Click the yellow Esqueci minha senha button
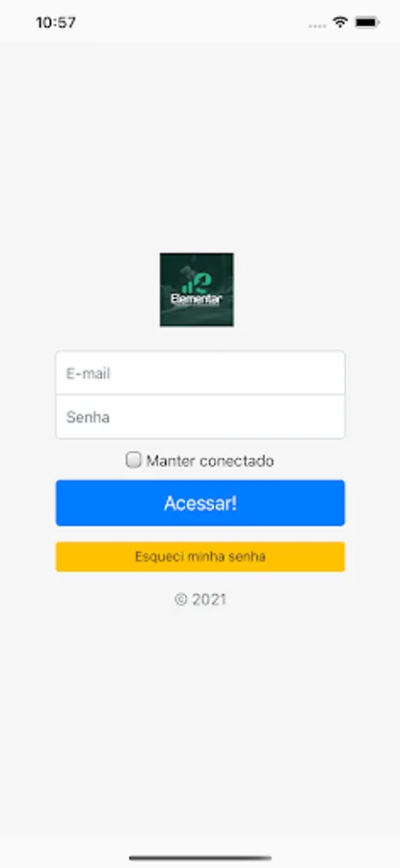 pyautogui.click(x=200, y=556)
